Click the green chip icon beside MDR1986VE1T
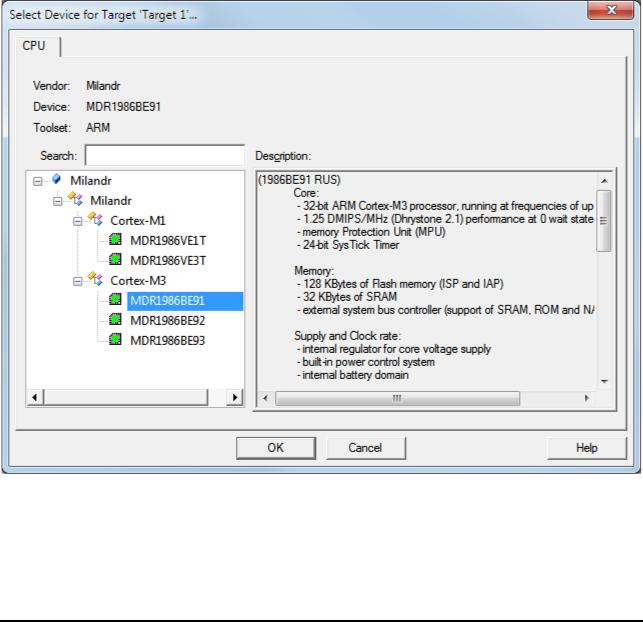The width and height of the screenshot is (643, 622). click(115, 239)
